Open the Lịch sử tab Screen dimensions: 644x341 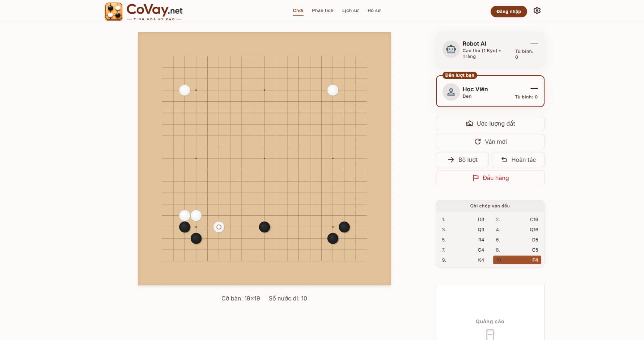coord(350,10)
